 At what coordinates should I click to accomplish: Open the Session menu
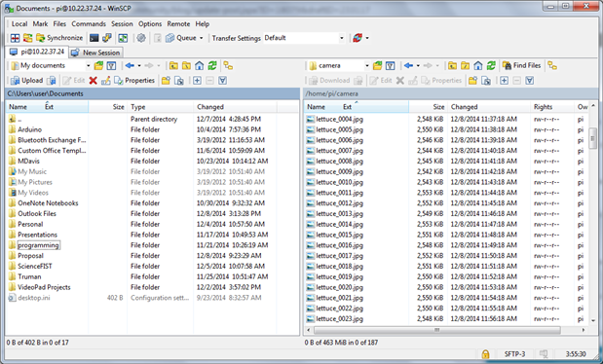122,23
